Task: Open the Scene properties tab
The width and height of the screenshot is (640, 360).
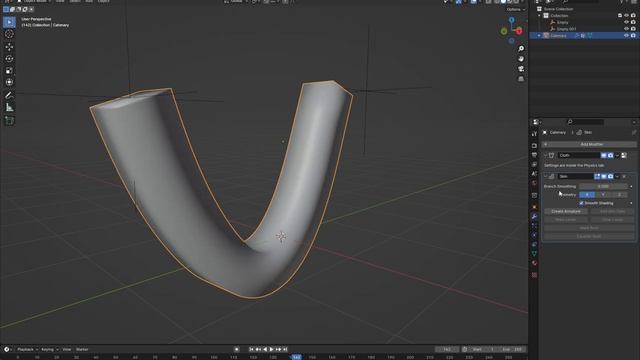Action: 534,174
